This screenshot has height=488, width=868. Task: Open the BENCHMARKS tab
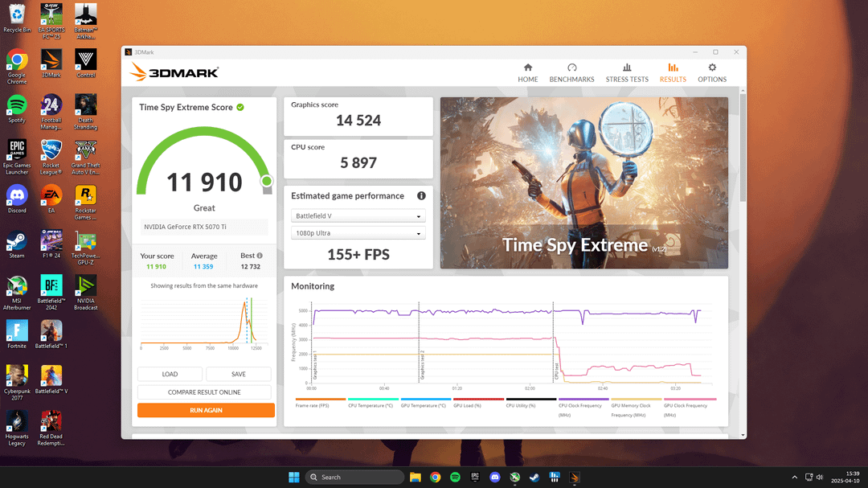tap(571, 72)
